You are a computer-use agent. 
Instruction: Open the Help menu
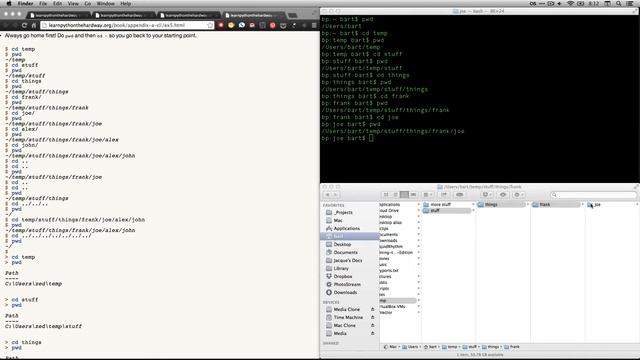pos(126,4)
